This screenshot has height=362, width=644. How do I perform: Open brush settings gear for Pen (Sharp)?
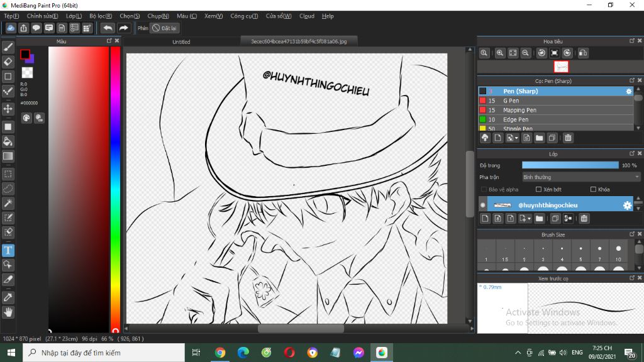[x=629, y=91]
